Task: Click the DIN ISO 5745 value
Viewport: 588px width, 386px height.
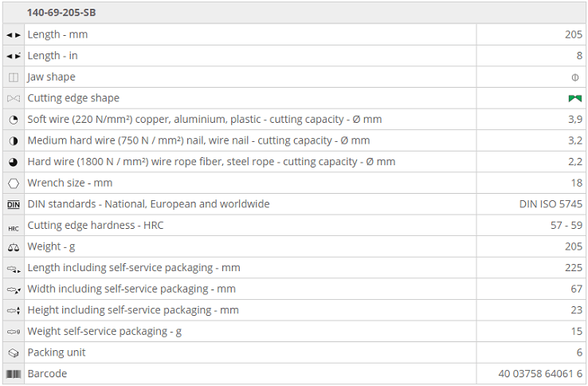Action: [551, 204]
